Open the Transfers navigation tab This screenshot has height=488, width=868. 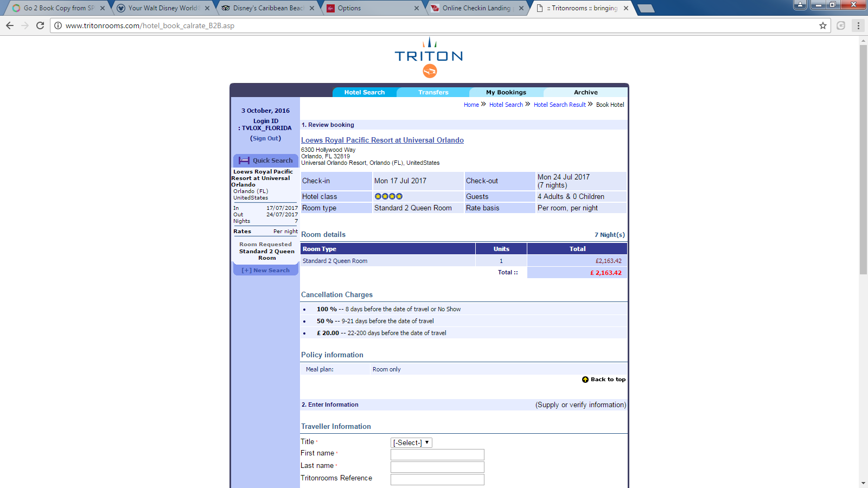pos(433,92)
